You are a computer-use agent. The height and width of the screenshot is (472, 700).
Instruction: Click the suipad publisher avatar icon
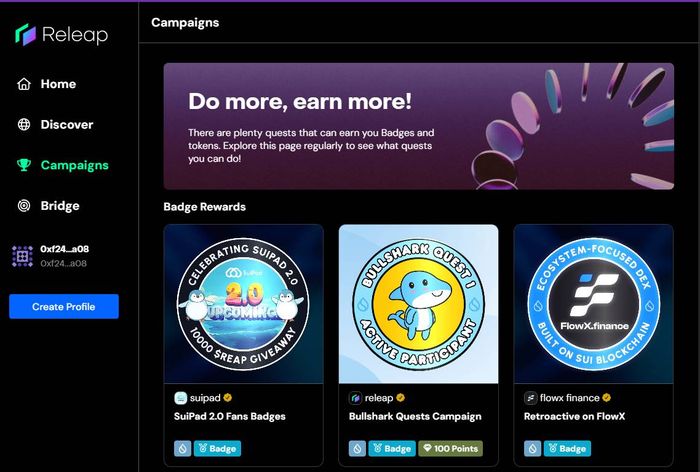180,397
